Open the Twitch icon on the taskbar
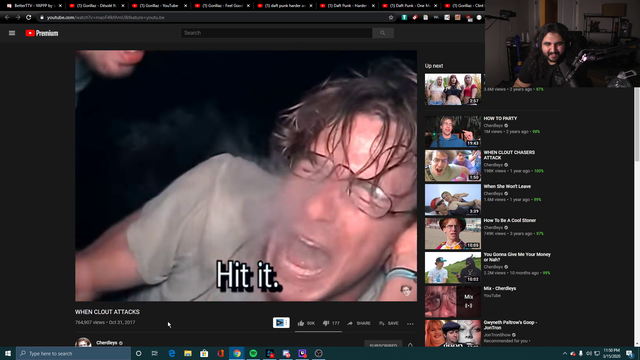The height and width of the screenshot is (360, 640). tap(302, 353)
